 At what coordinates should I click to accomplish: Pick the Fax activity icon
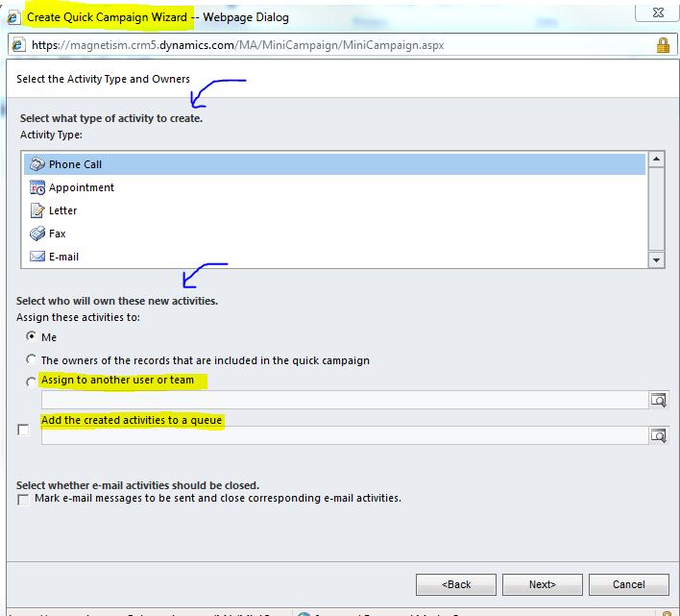point(37,234)
